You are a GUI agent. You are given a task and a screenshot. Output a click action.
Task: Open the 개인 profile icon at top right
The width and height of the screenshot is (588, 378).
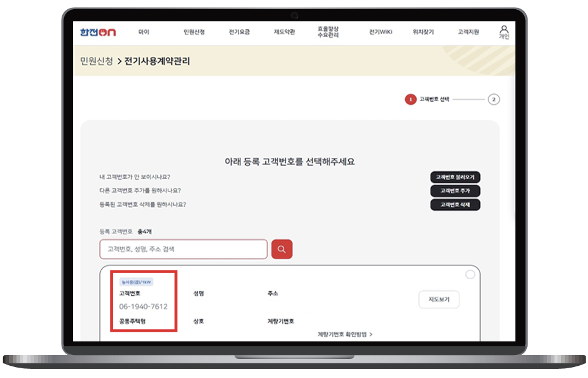click(503, 30)
